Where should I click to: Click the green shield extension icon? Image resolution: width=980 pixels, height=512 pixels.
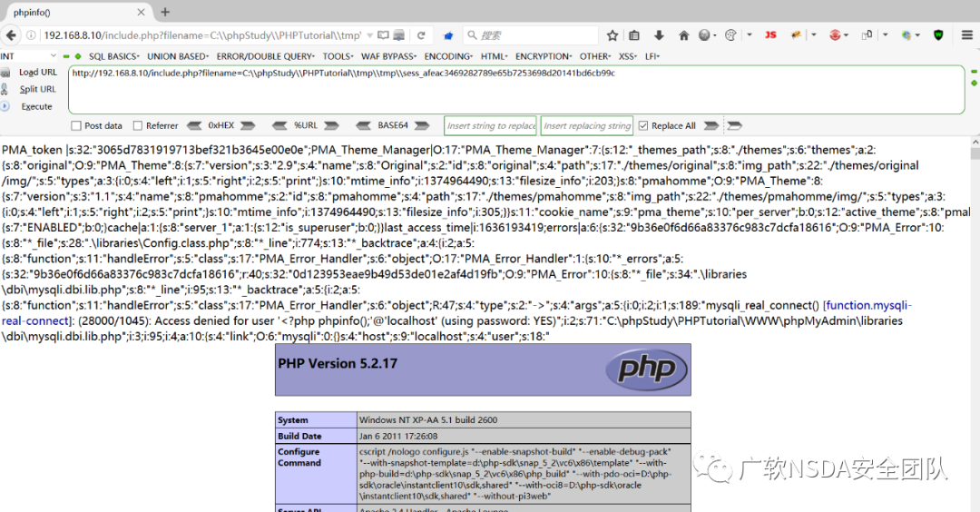click(938, 35)
